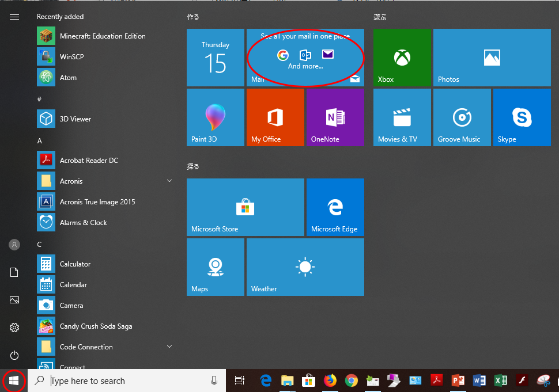Open Documents from the Start sidebar

click(14, 272)
